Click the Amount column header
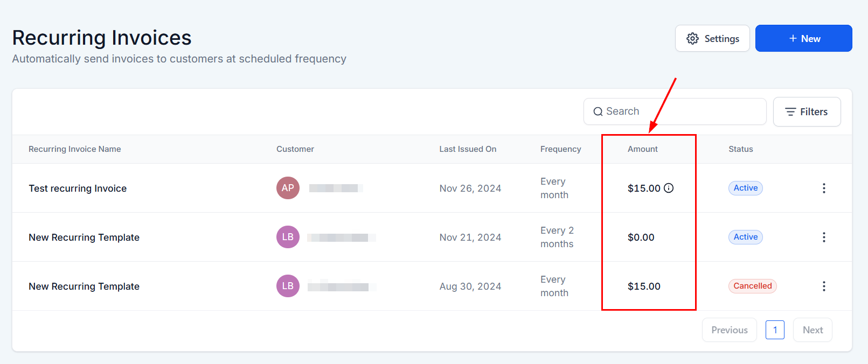This screenshot has width=868, height=364. point(642,149)
